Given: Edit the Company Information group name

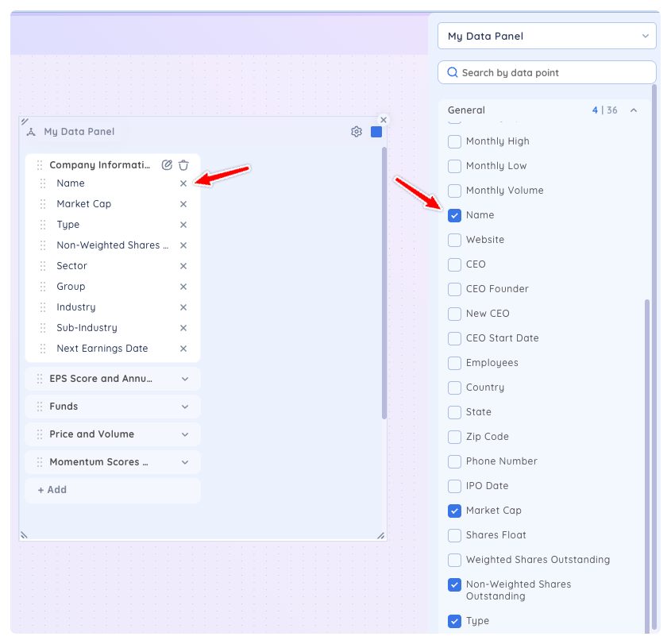Looking at the screenshot, I should pyautogui.click(x=167, y=164).
